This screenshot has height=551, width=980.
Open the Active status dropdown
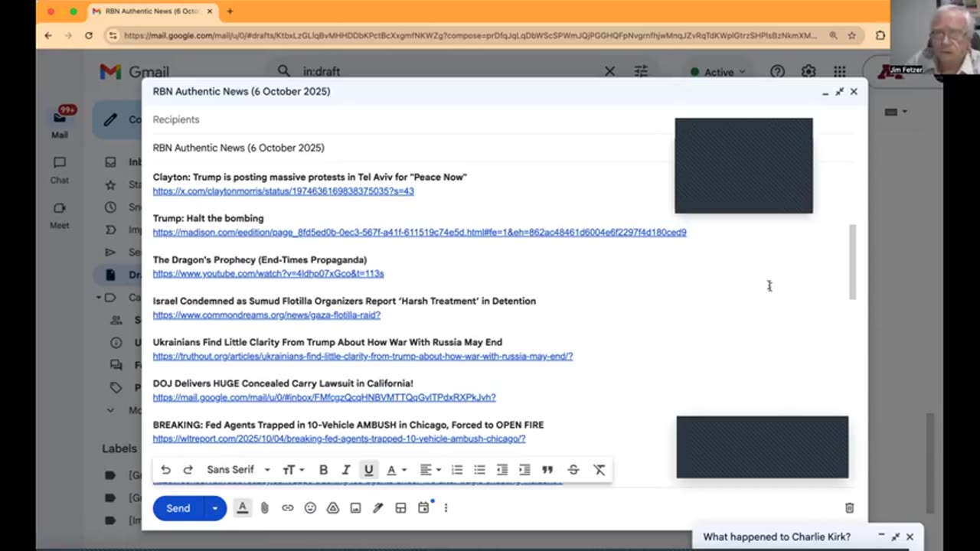(718, 72)
